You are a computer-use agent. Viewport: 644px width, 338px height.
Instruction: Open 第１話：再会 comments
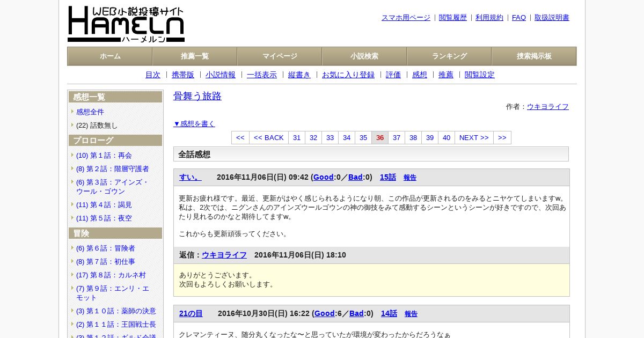[x=104, y=155]
